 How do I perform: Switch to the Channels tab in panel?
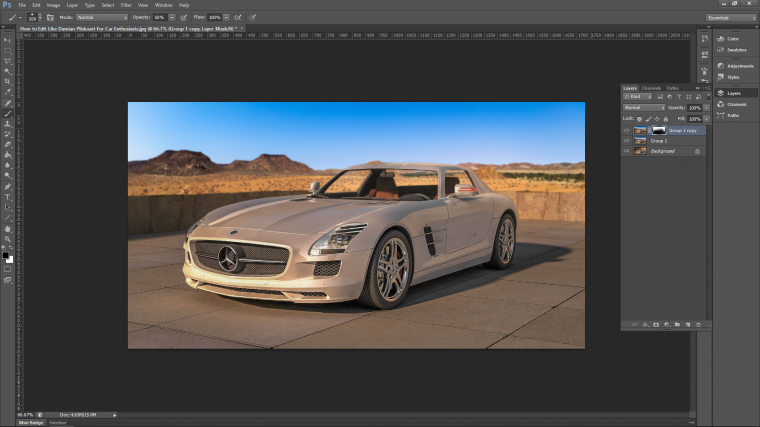coord(651,88)
